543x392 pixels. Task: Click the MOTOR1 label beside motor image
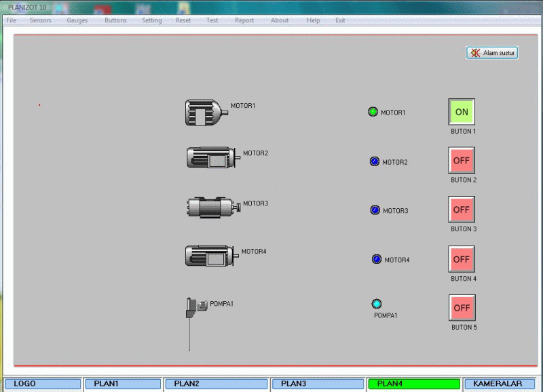click(243, 106)
